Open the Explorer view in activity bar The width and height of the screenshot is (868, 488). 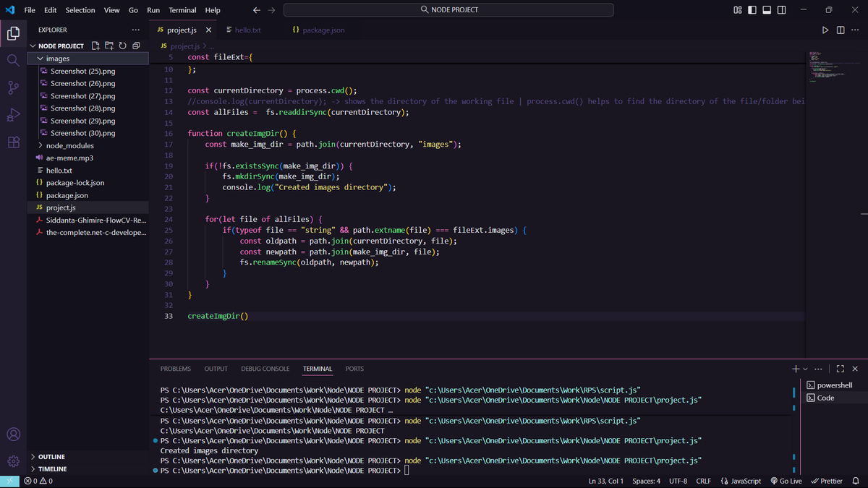tap(13, 33)
